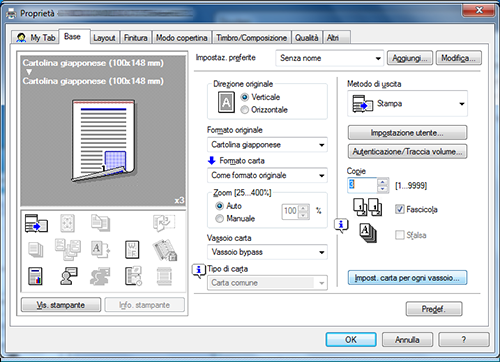The image size is (500, 362).
Task: Open the Impostaz. preferite dropdown
Action: click(330, 58)
